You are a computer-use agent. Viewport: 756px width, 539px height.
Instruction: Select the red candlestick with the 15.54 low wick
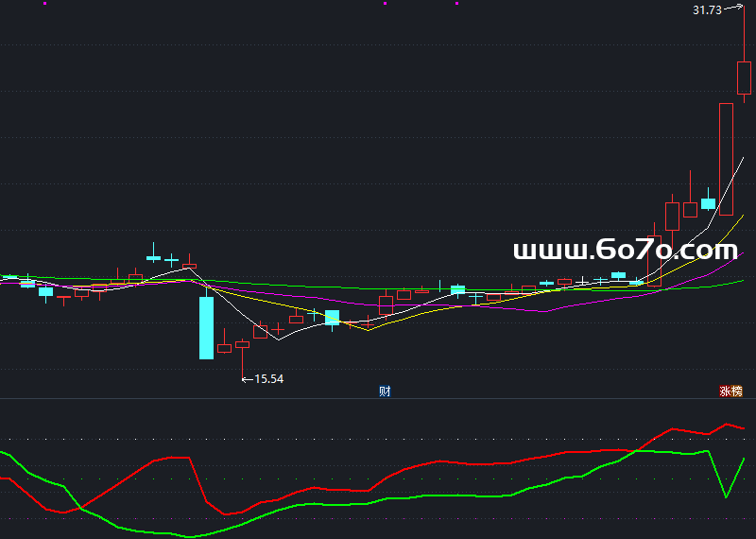tap(242, 345)
